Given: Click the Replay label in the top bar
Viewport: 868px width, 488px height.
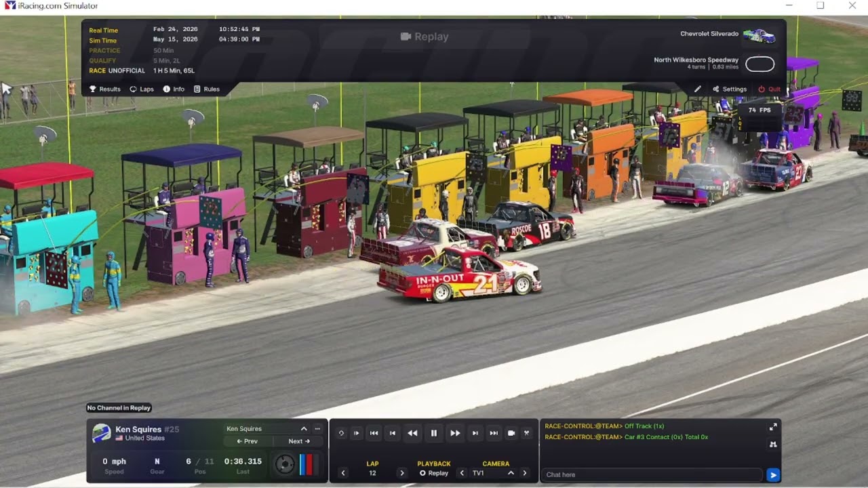Looking at the screenshot, I should click(425, 37).
